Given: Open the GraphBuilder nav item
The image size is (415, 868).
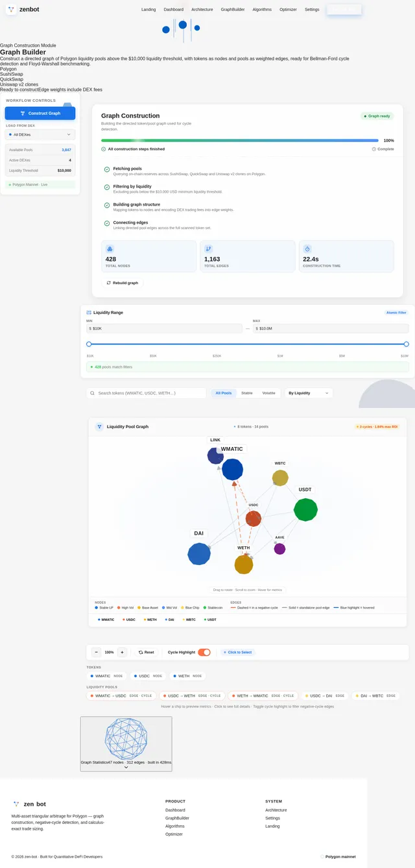Looking at the screenshot, I should click(x=233, y=10).
